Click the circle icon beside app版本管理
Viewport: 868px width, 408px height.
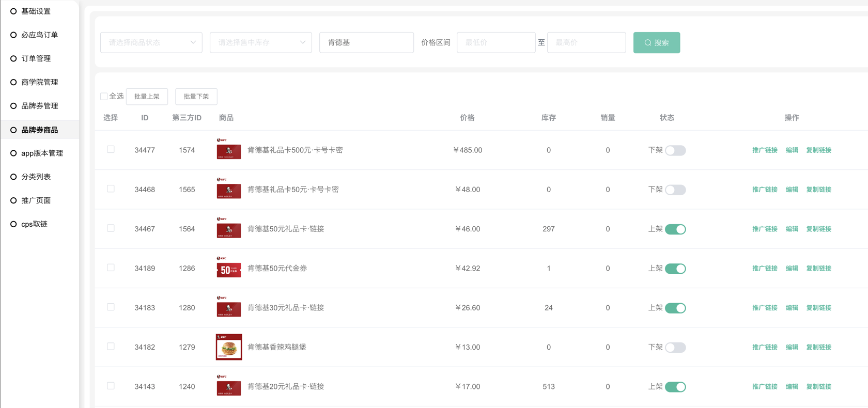coord(13,153)
